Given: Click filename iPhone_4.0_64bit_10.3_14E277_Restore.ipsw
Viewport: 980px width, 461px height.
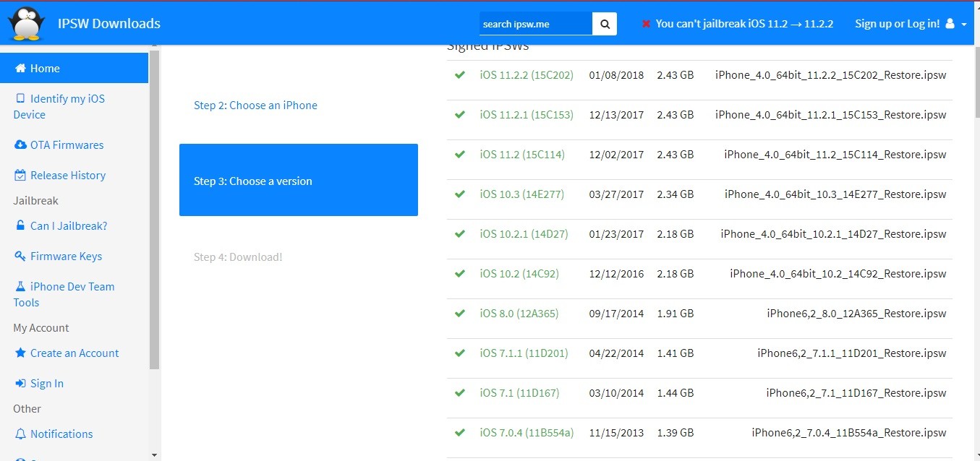Looking at the screenshot, I should [835, 194].
